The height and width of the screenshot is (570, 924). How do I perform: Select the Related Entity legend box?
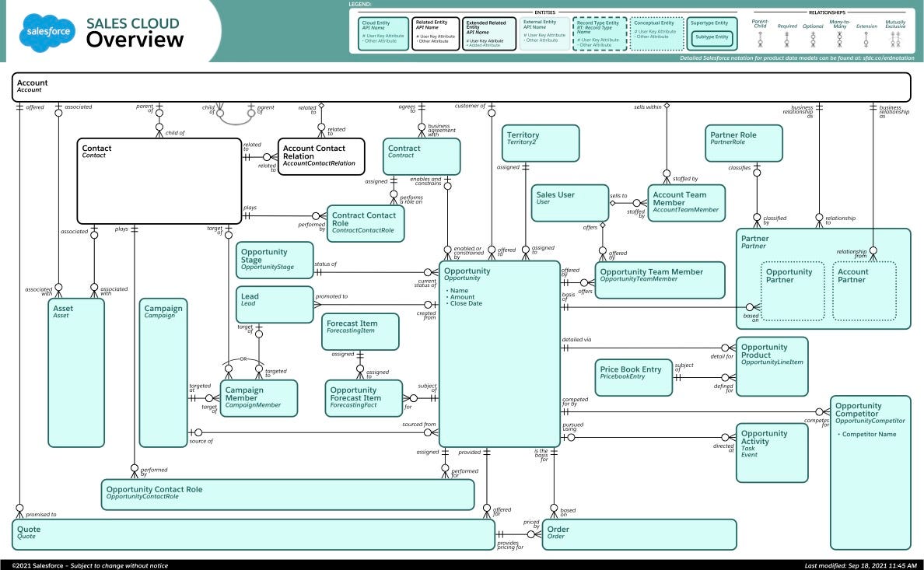[x=436, y=33]
